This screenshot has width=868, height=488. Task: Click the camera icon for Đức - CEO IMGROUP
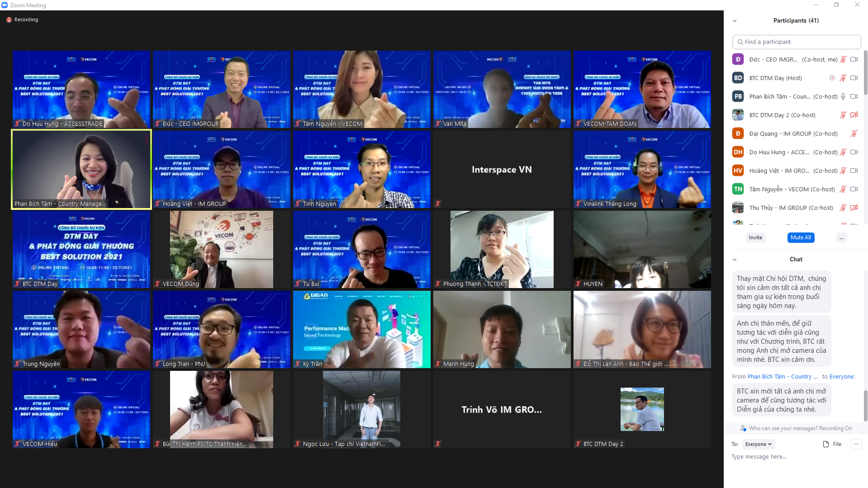[854, 59]
